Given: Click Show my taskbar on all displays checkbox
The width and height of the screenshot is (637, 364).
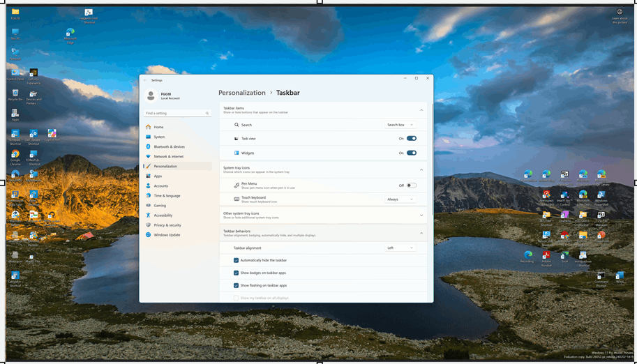Looking at the screenshot, I should click(236, 298).
